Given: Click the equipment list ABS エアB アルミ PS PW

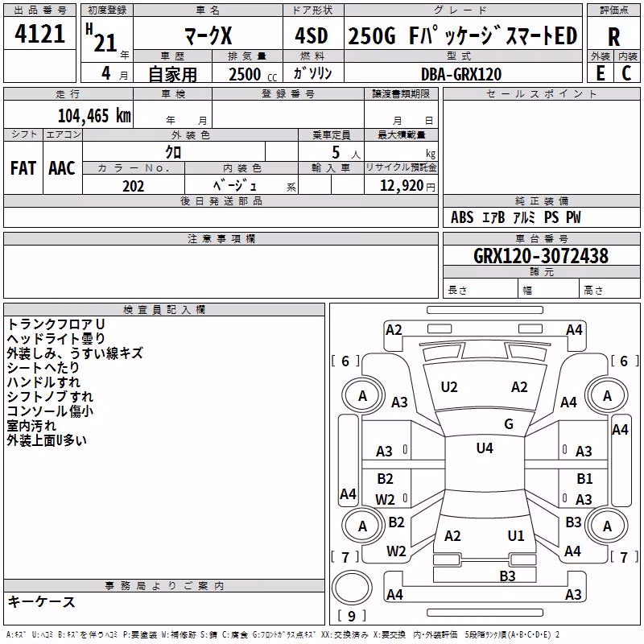Looking at the screenshot, I should [x=515, y=217].
